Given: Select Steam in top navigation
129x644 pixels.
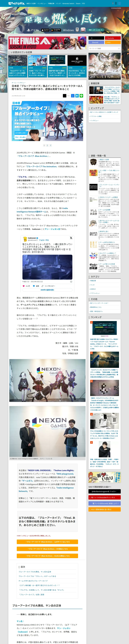Looking at the screenshot, I should click(x=78, y=4).
